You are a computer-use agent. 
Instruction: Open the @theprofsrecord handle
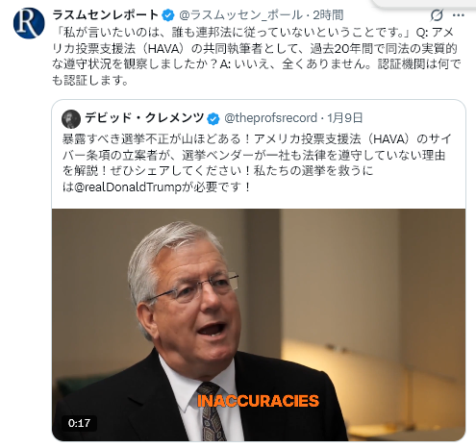pos(270,118)
